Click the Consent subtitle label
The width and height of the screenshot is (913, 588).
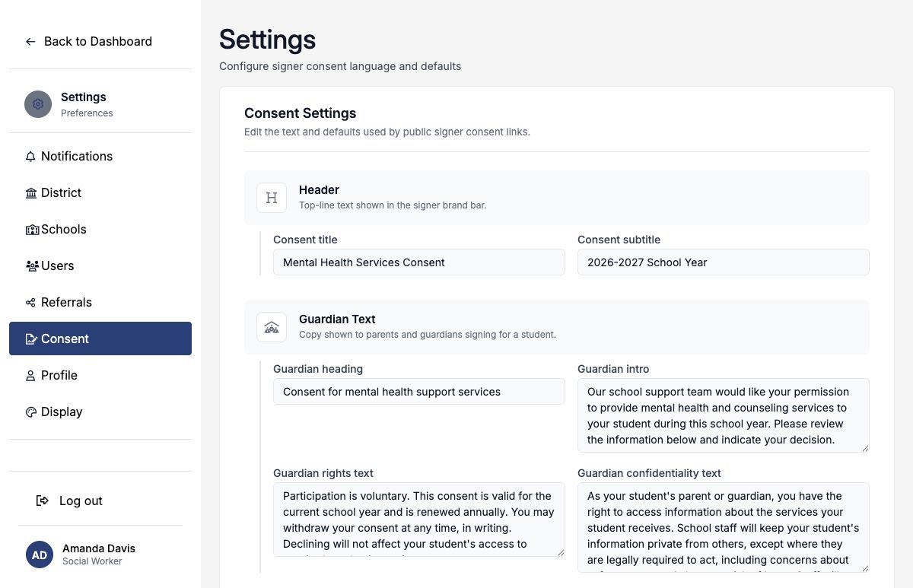coord(619,240)
